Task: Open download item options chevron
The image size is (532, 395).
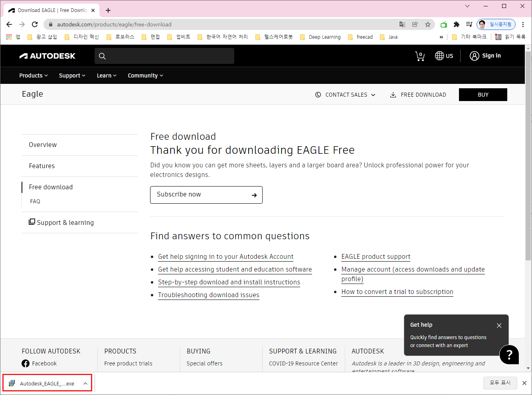Action: coord(85,383)
